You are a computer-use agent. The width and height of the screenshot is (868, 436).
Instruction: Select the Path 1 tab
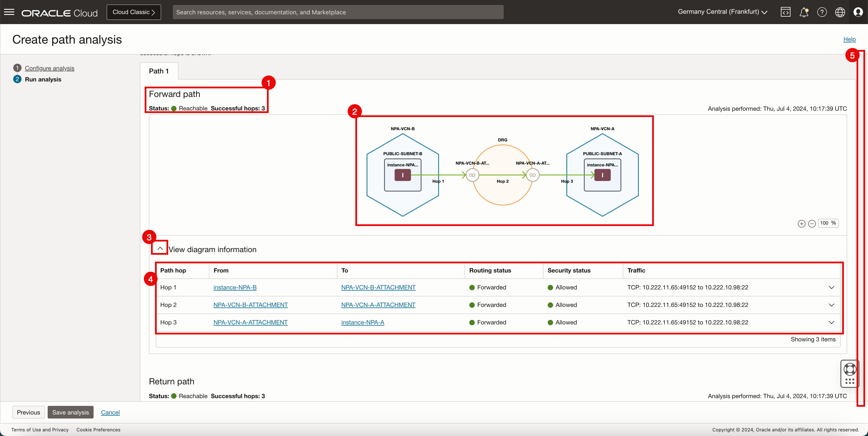click(159, 71)
